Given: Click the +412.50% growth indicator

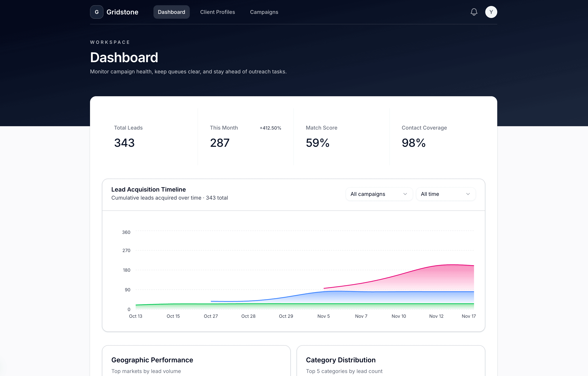Looking at the screenshot, I should pyautogui.click(x=271, y=128).
